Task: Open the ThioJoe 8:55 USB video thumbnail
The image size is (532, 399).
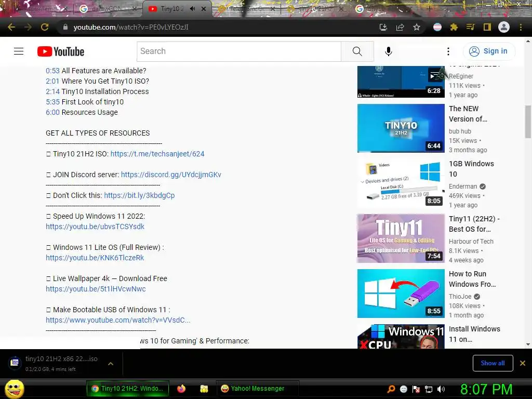Action: pos(401,294)
